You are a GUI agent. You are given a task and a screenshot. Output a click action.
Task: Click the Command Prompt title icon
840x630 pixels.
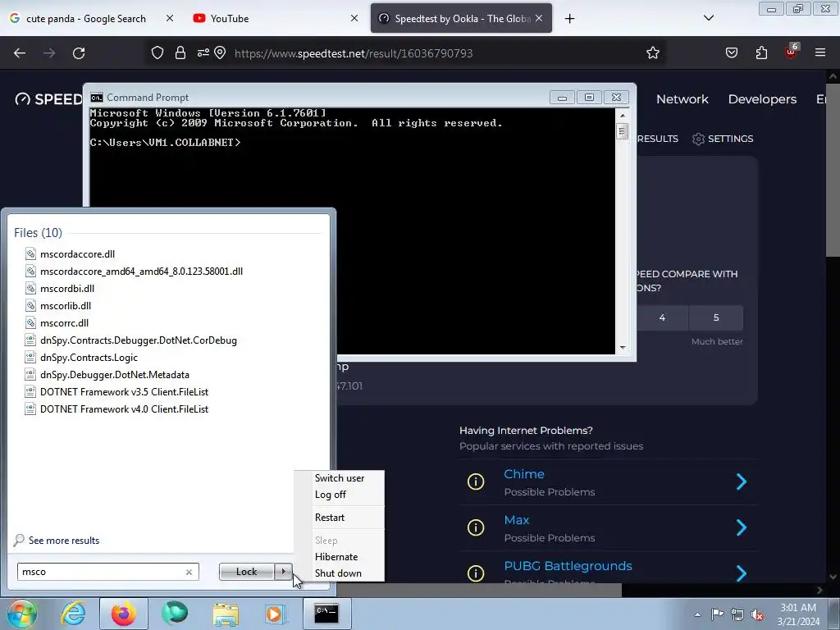pos(97,98)
